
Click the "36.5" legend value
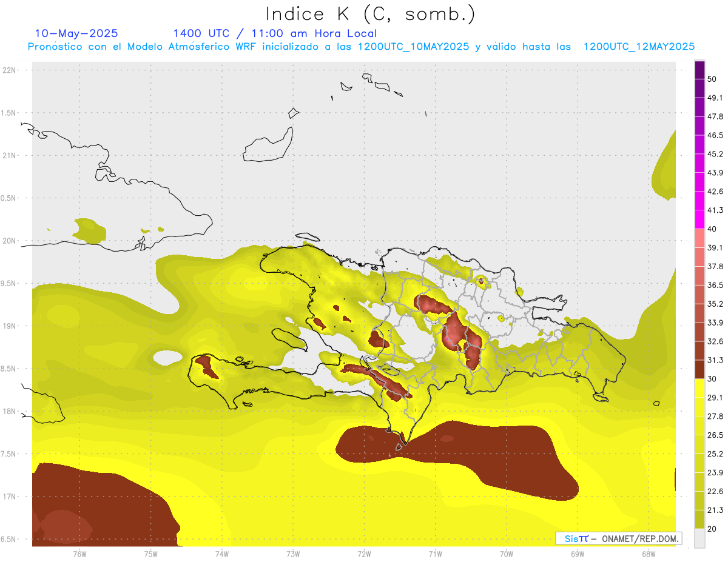pyautogui.click(x=715, y=285)
